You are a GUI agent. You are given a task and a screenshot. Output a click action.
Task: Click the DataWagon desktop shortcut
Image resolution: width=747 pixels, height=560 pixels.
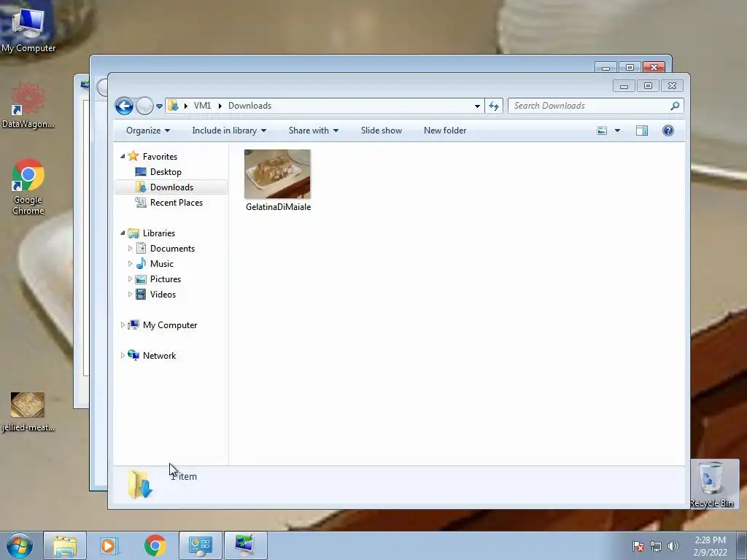click(28, 105)
